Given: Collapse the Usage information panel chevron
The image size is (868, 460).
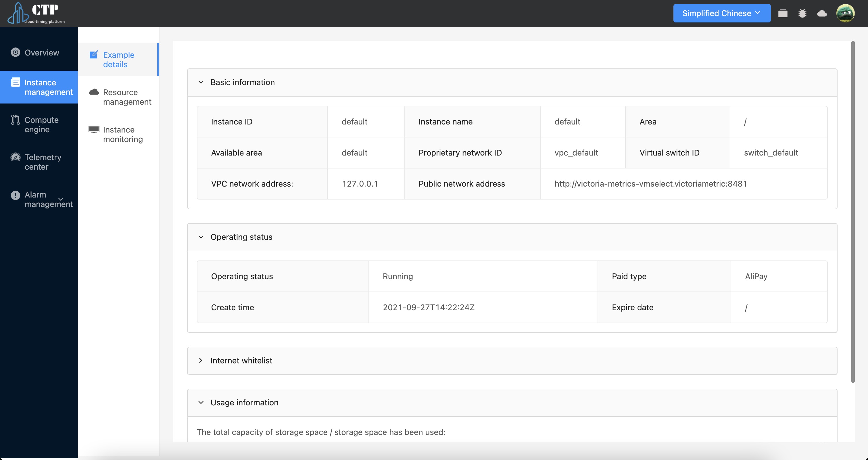Looking at the screenshot, I should 201,402.
